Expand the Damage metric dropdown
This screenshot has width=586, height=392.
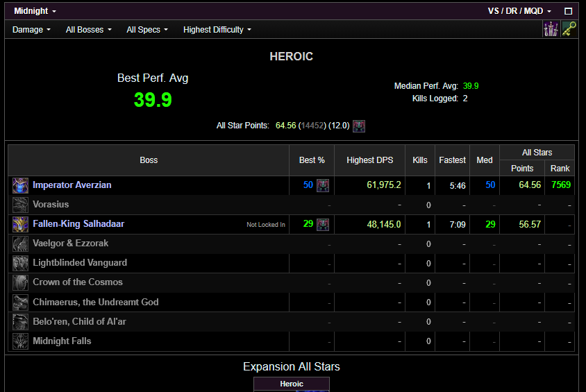coord(31,30)
